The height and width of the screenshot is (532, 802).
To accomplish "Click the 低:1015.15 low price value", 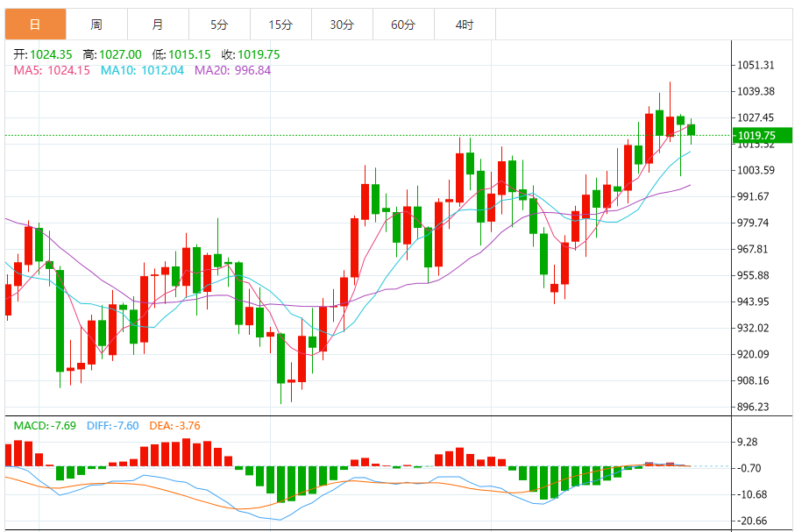I will click(181, 54).
